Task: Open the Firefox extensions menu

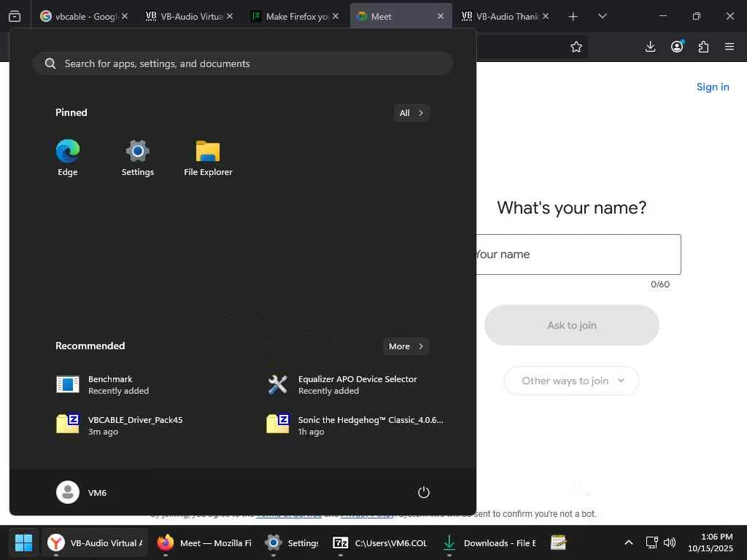Action: 703,47
